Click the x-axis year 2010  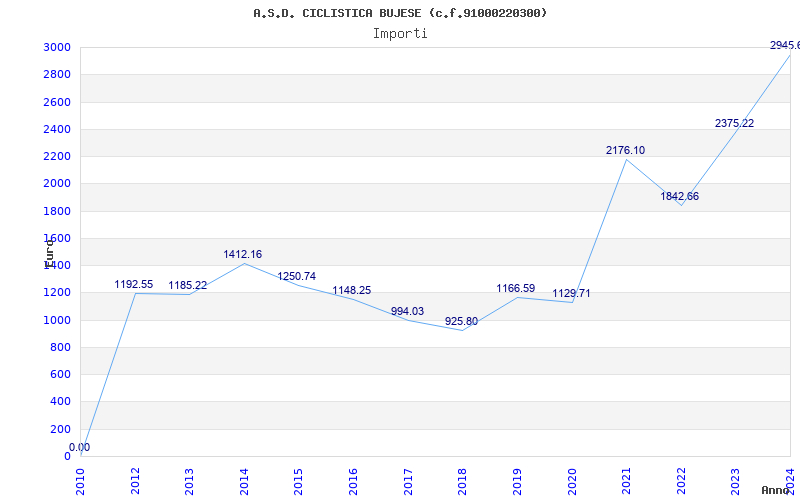(80, 482)
